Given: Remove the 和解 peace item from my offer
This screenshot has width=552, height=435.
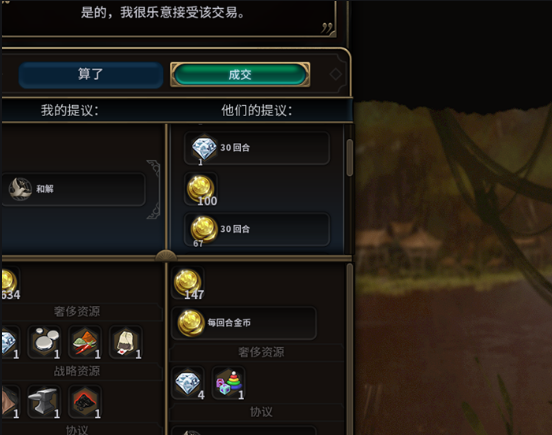Looking at the screenshot, I should click(x=73, y=189).
